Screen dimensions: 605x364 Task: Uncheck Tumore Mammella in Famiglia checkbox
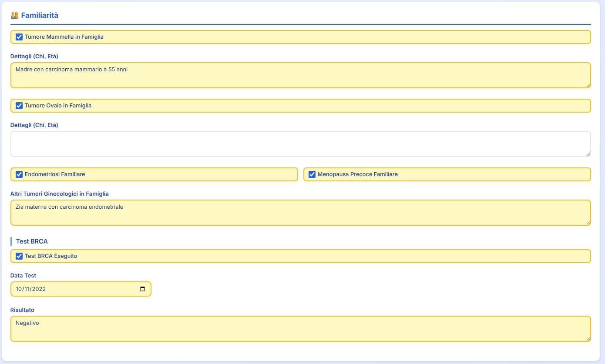pos(19,37)
